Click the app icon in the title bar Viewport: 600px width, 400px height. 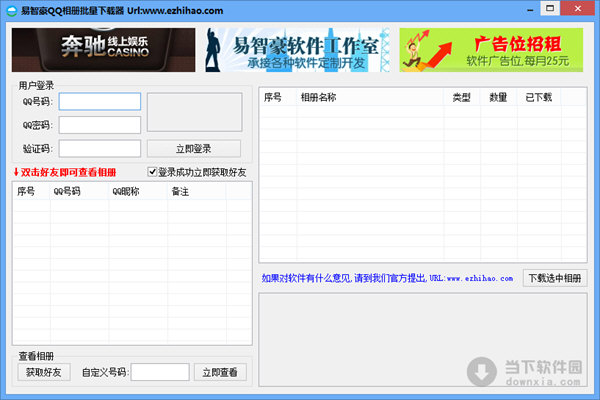point(9,8)
